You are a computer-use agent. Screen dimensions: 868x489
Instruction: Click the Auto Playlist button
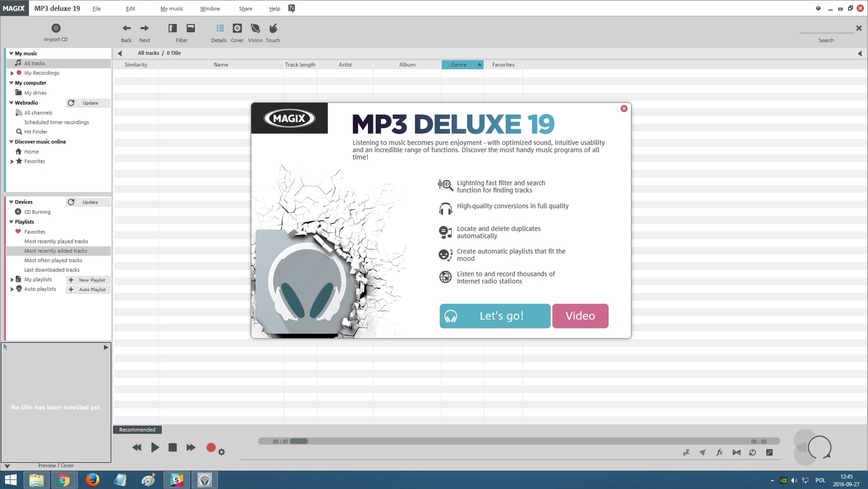point(88,289)
